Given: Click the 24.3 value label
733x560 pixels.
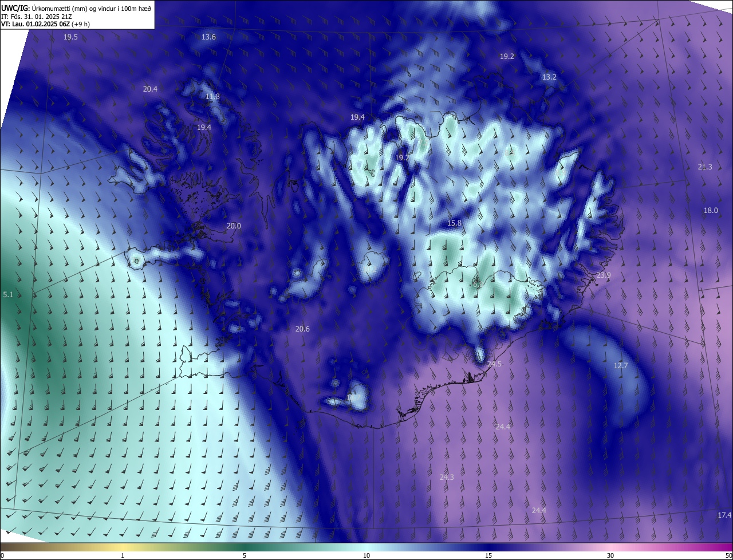Looking at the screenshot, I should click(447, 478).
